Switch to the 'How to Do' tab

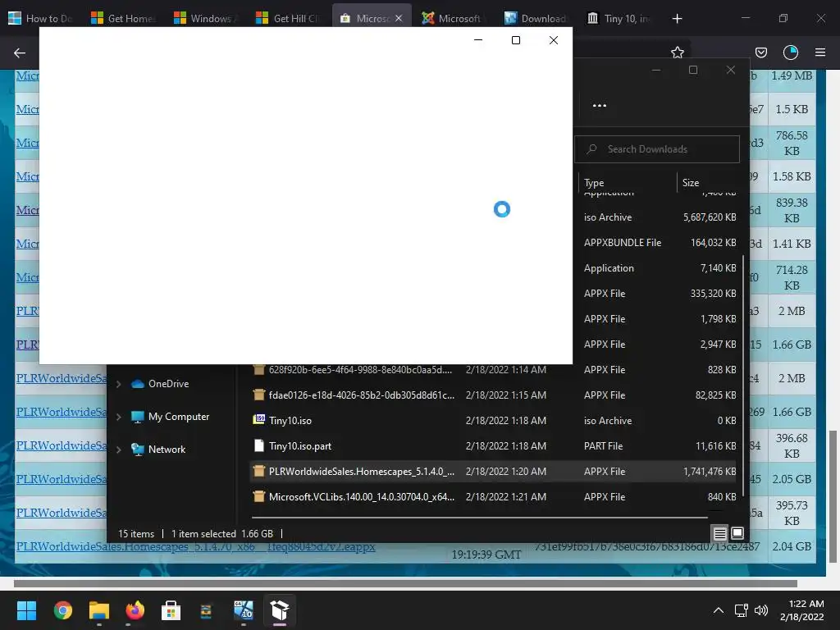coord(39,19)
